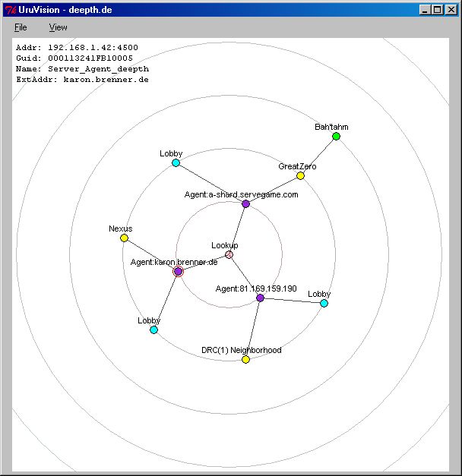This screenshot has width=462, height=476.
Task: Click the Nexus label text
Action: (x=121, y=229)
